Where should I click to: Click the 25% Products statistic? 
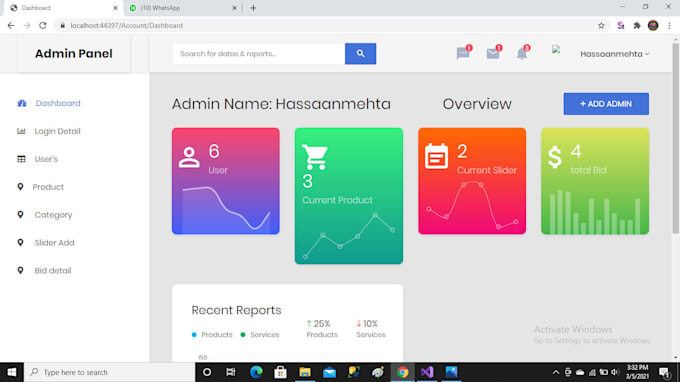coord(322,329)
